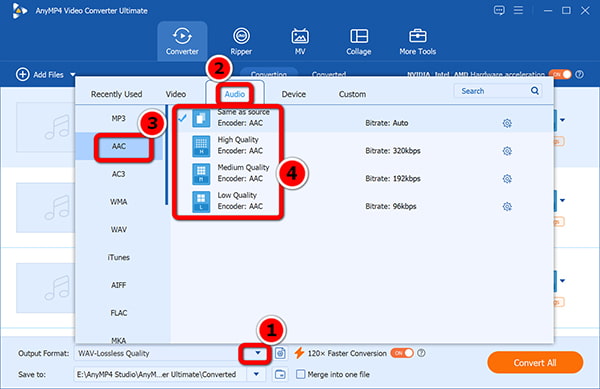
Task: Open second file's format dropdown arrow
Action: point(562,200)
